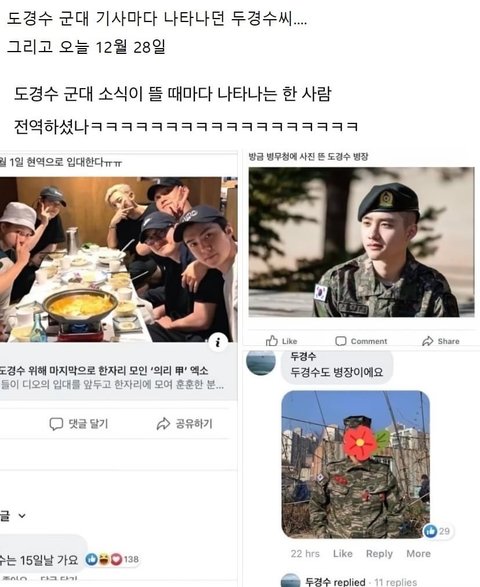Click the 댓글 달기 comment bubble icon

56,424
